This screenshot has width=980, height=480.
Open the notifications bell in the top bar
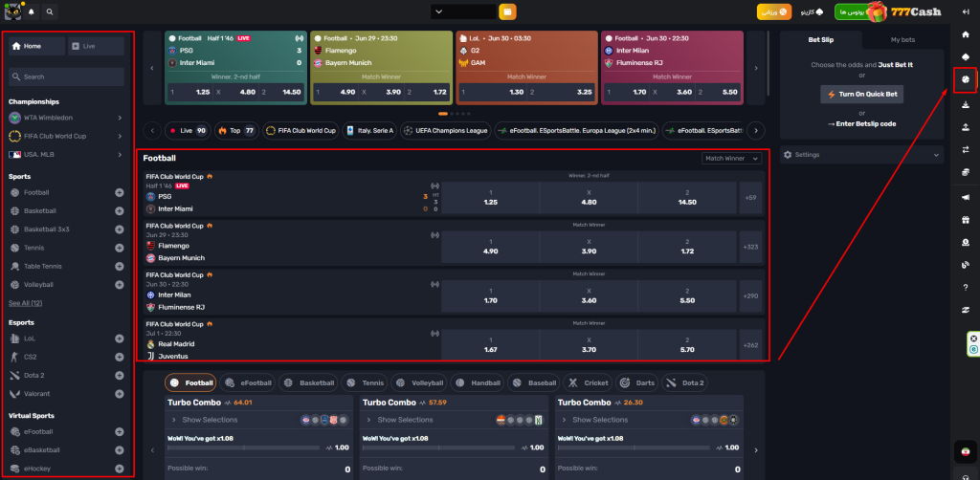coord(32,11)
